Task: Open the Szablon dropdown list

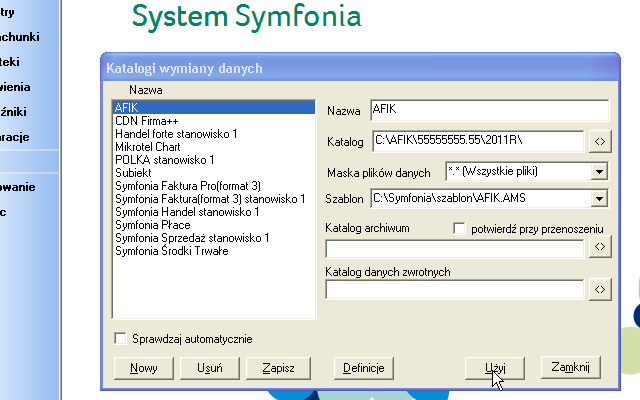Action: coord(599,199)
